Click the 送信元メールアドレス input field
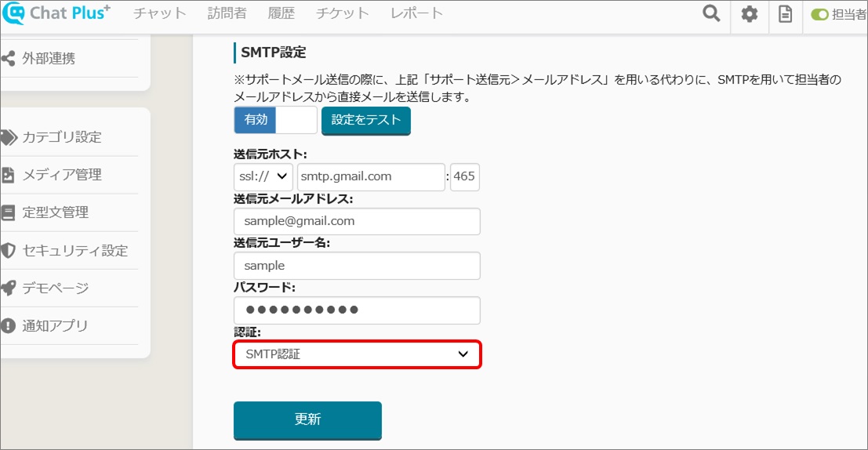868x450 pixels. [x=357, y=221]
